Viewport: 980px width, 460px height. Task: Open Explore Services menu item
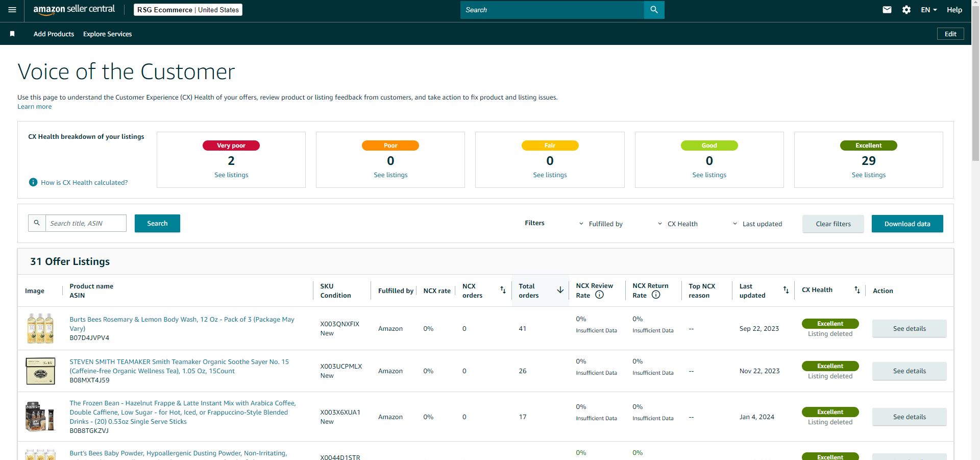point(107,34)
